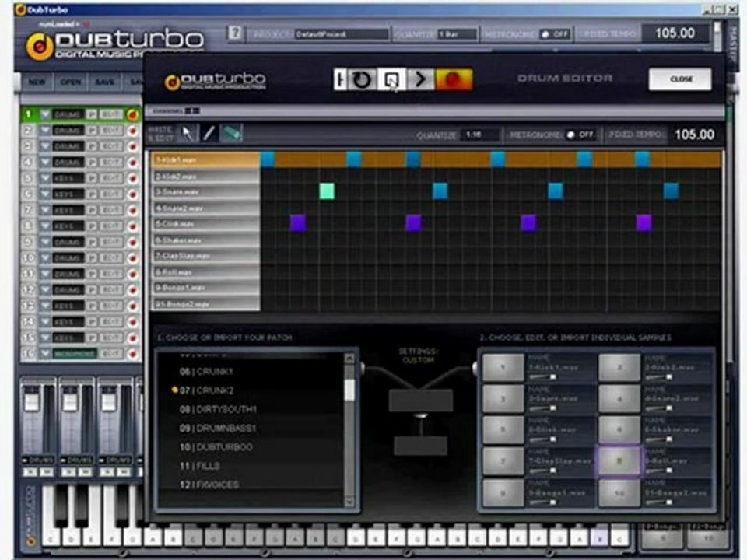Click the patch list scroll down arrow
Viewport: 747px width, 560px height.
coord(349,502)
